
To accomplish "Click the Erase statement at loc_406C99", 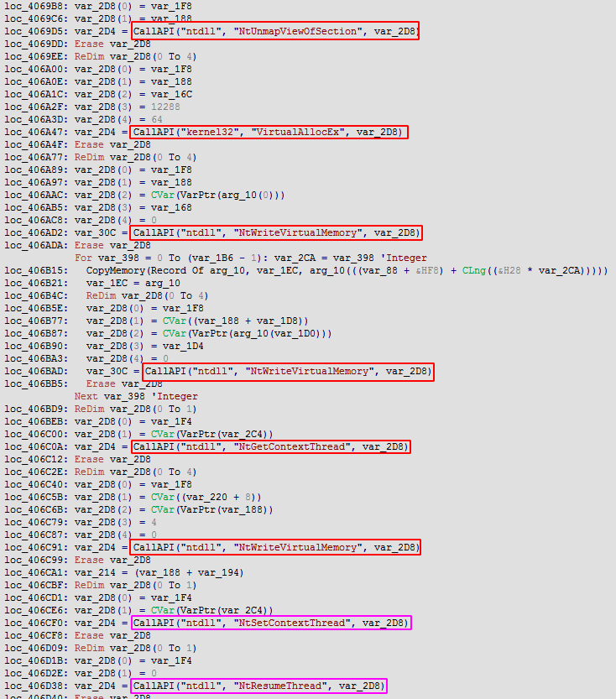I will point(112,560).
